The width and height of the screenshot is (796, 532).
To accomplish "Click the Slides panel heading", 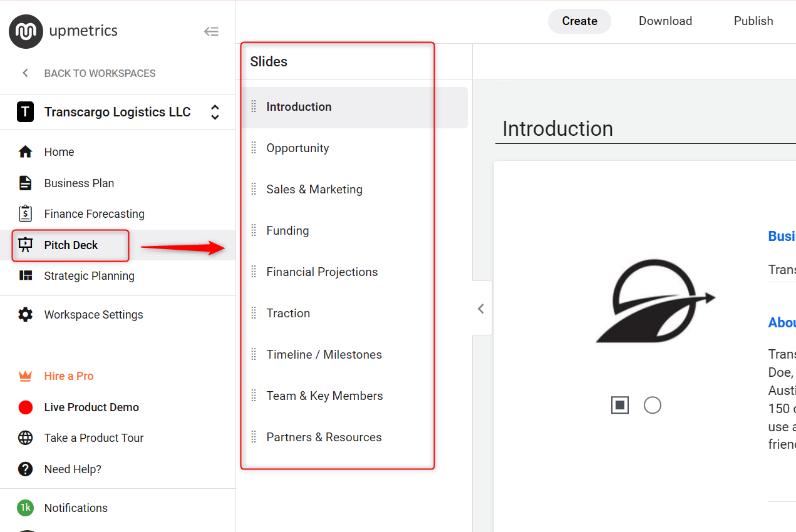I will click(x=269, y=61).
